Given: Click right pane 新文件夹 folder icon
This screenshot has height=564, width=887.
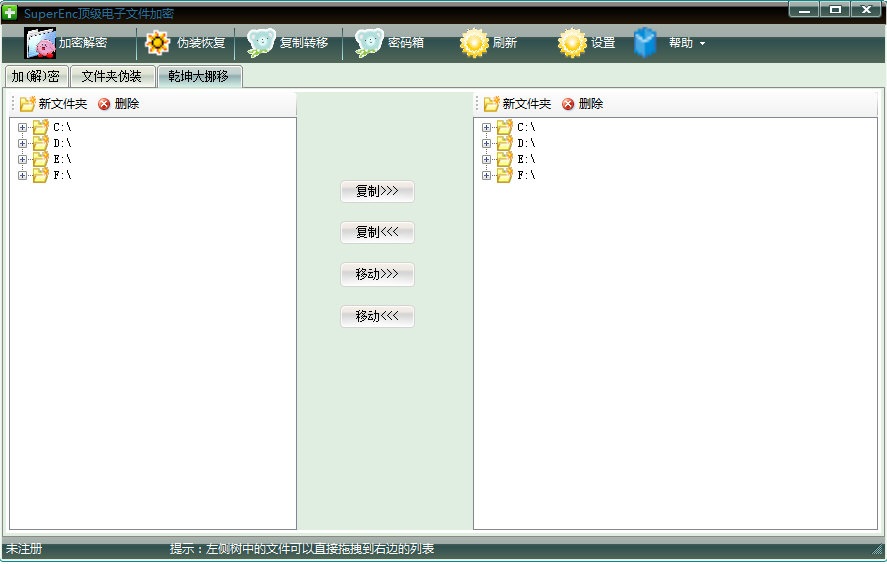Looking at the screenshot, I should point(492,104).
